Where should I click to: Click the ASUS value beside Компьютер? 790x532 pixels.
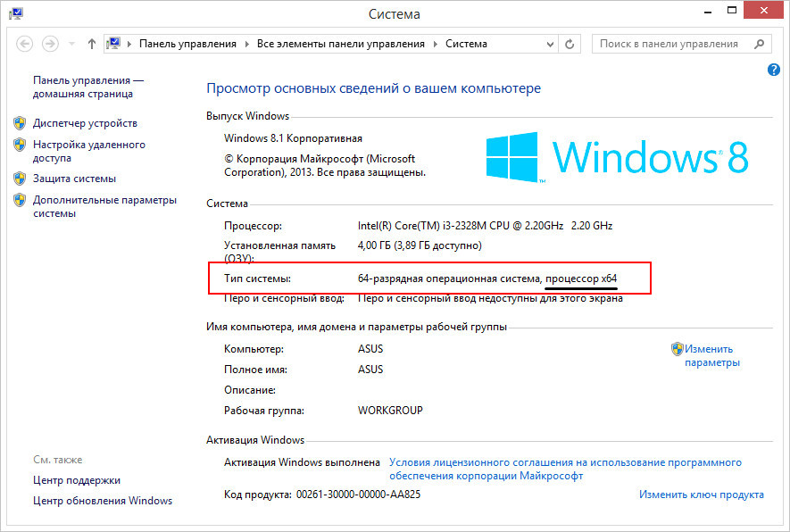tap(370, 349)
